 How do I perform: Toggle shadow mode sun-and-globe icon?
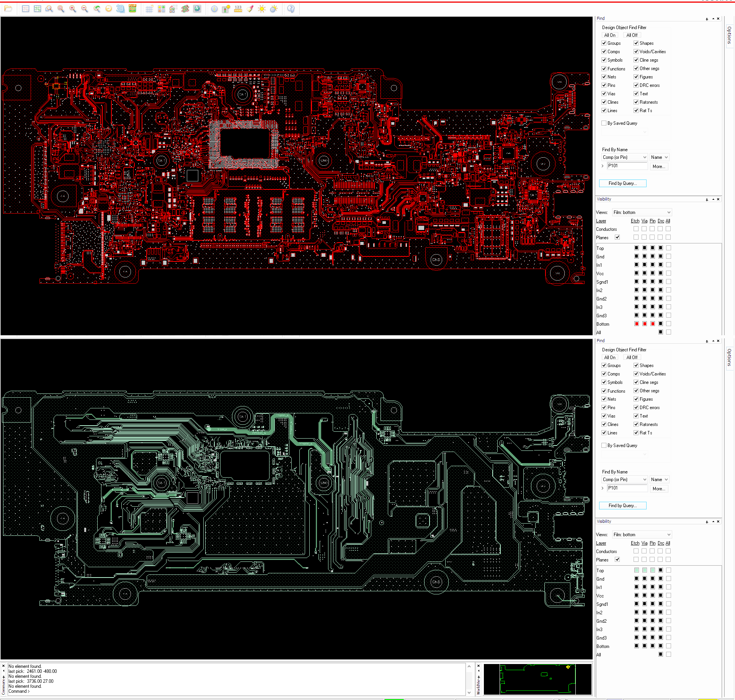point(274,9)
